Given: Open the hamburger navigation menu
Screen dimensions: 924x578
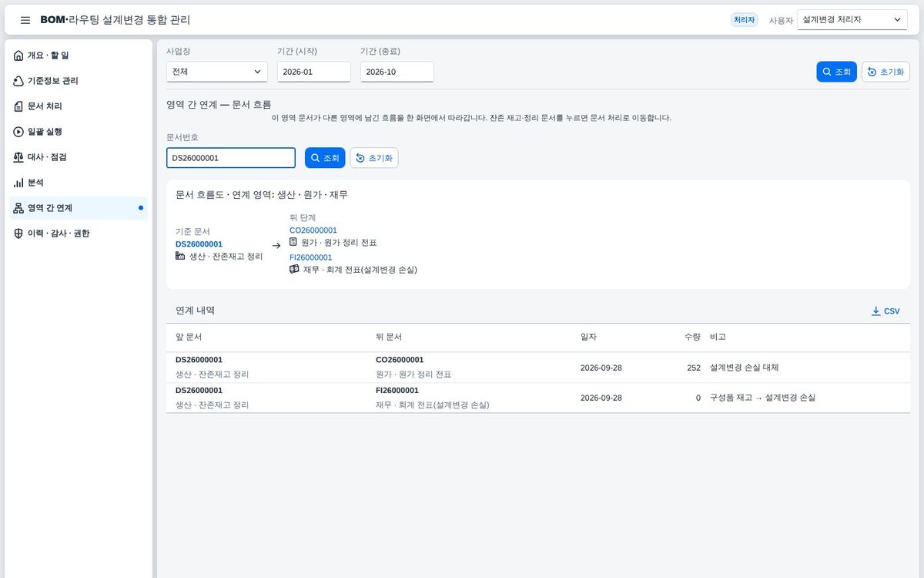Looking at the screenshot, I should [x=25, y=20].
